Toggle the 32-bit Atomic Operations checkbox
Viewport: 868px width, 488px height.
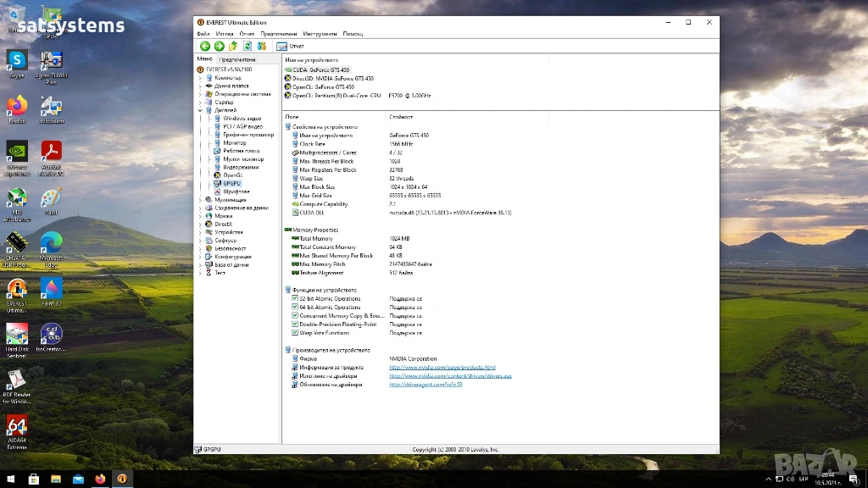coord(294,298)
